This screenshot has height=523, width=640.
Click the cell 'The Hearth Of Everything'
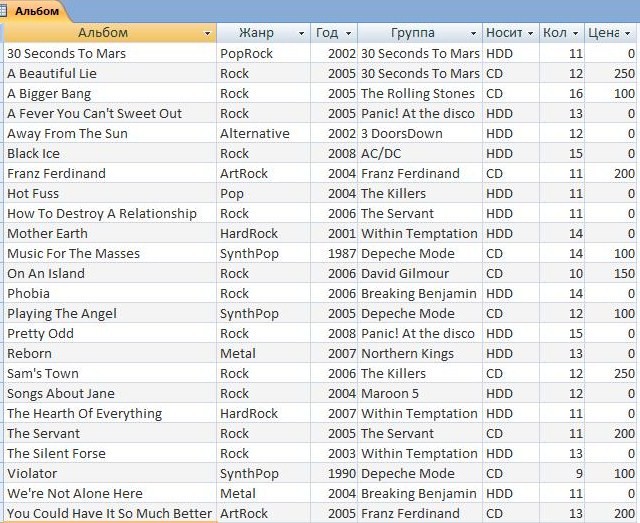[110, 414]
